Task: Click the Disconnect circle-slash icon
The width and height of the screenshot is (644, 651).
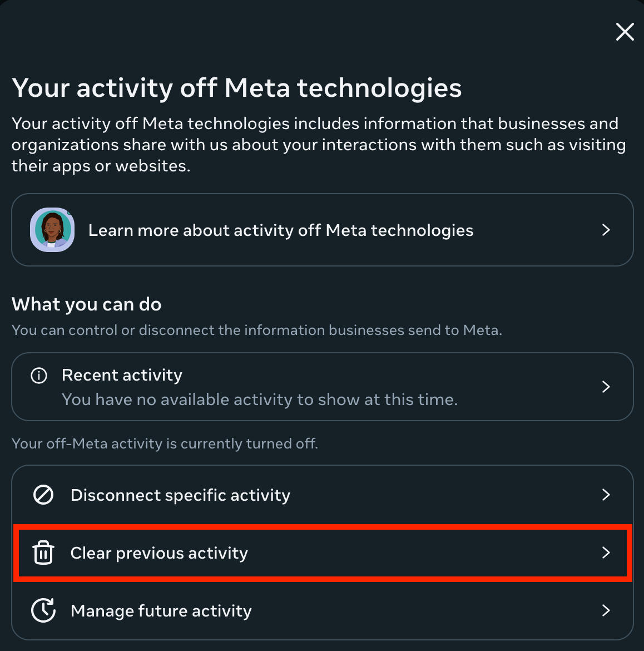Action: pyautogui.click(x=43, y=495)
